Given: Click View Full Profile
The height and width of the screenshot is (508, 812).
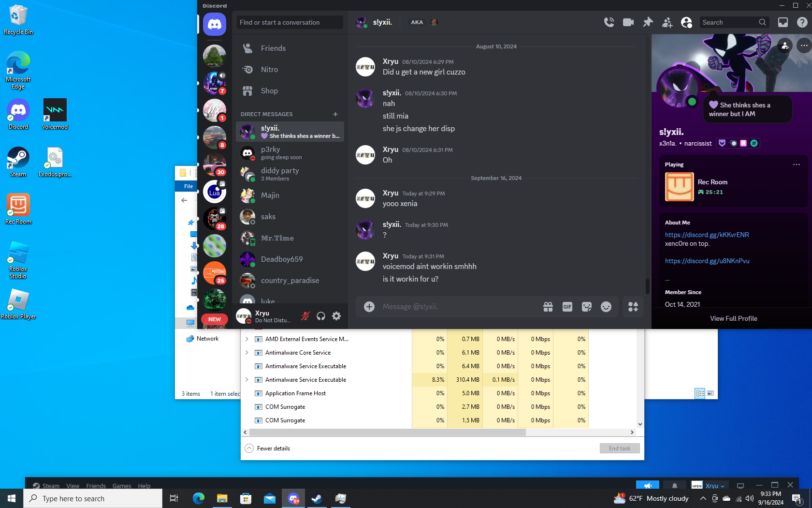Looking at the screenshot, I should (x=734, y=318).
